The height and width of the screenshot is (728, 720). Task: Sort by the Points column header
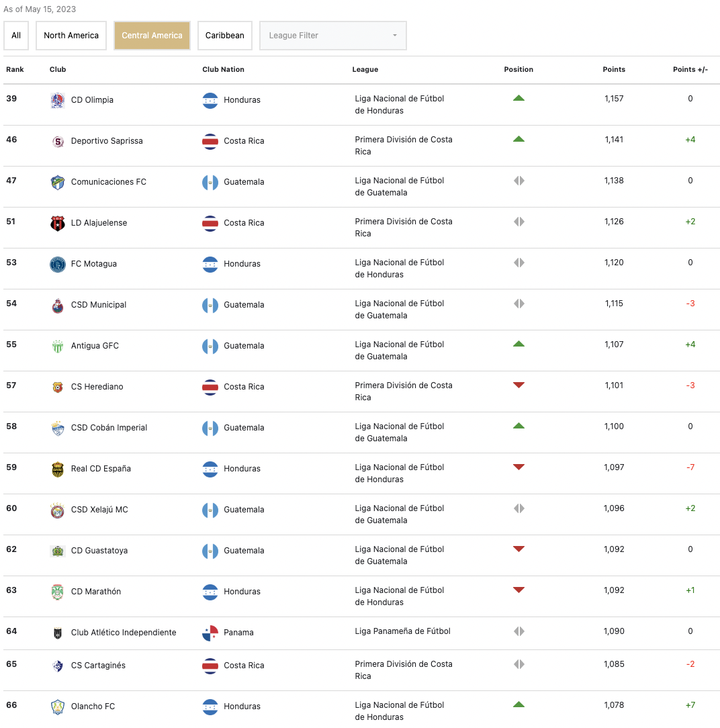tap(614, 69)
